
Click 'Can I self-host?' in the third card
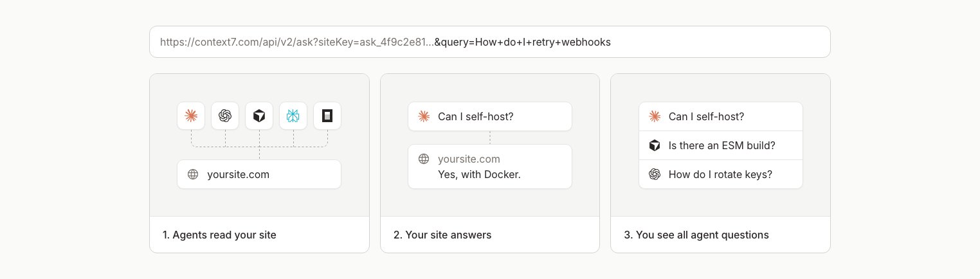706,116
